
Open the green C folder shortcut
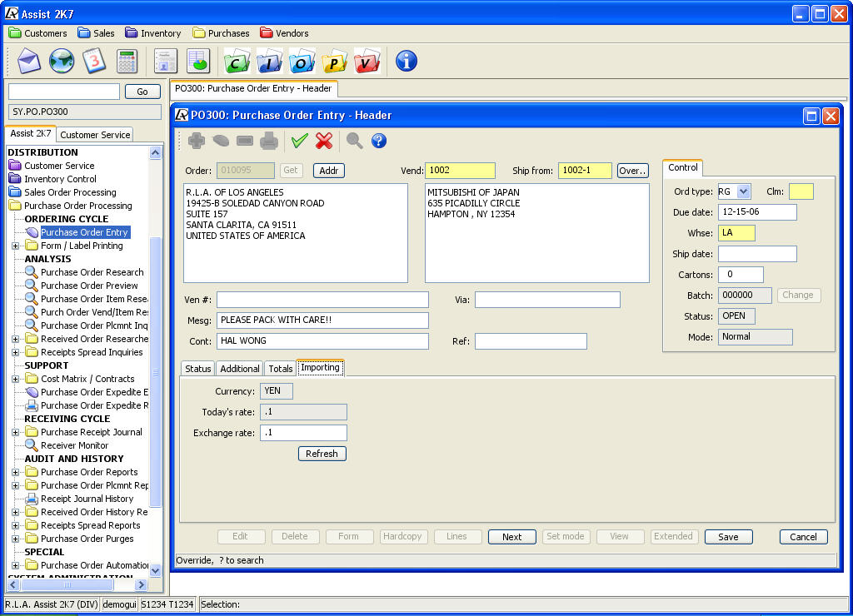coord(237,61)
